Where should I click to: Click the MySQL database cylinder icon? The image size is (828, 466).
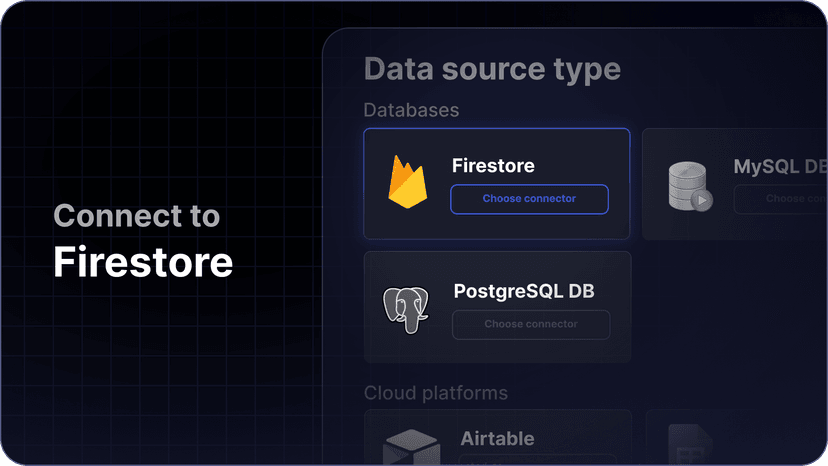690,186
